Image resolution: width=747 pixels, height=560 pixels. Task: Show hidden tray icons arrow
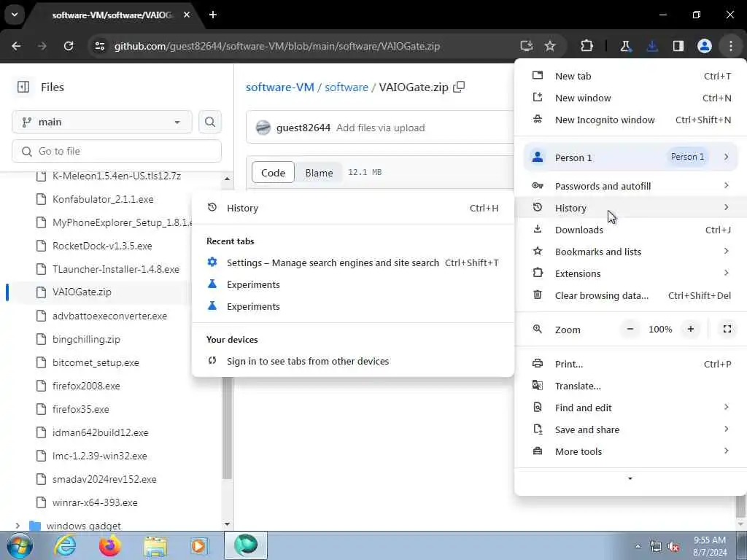[638, 547]
